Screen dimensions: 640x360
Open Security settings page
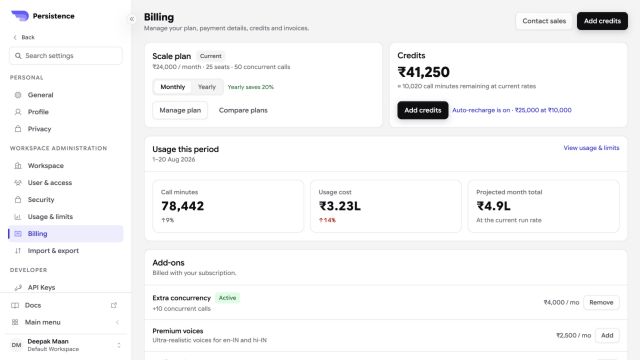point(66,200)
